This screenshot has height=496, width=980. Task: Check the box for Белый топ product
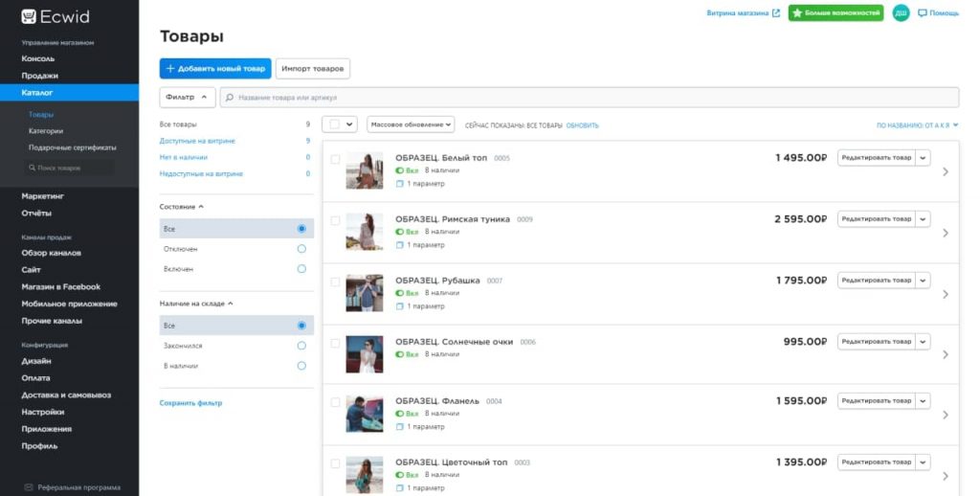pos(335,159)
